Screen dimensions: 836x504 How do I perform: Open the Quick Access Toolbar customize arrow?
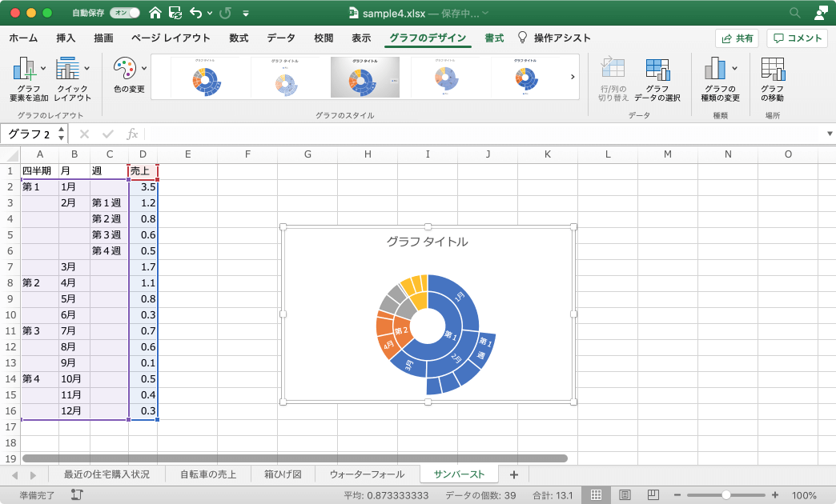pyautogui.click(x=246, y=14)
